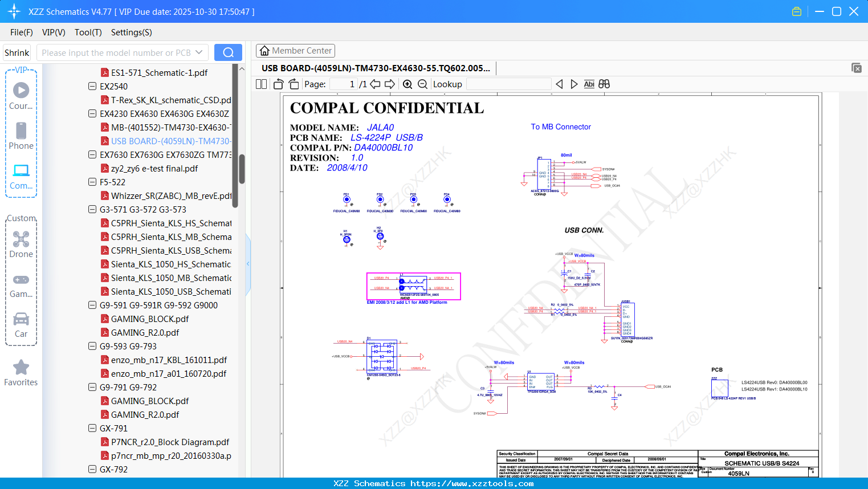Click the binoculars search icon

click(x=604, y=84)
